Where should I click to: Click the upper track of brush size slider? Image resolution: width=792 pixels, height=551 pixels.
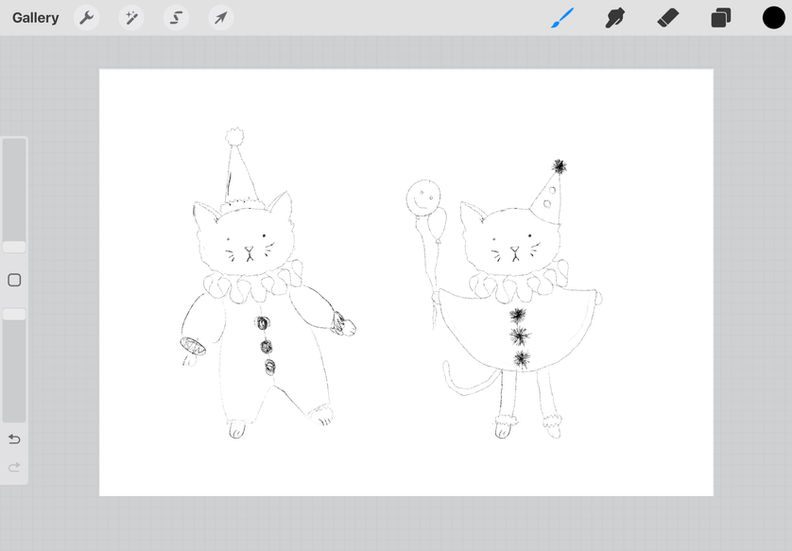tap(14, 189)
